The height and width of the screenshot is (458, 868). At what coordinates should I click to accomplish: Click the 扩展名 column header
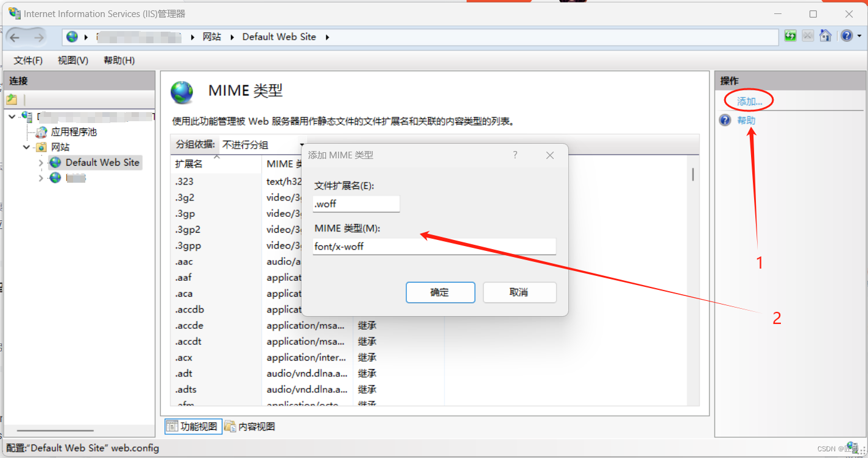(x=216, y=164)
